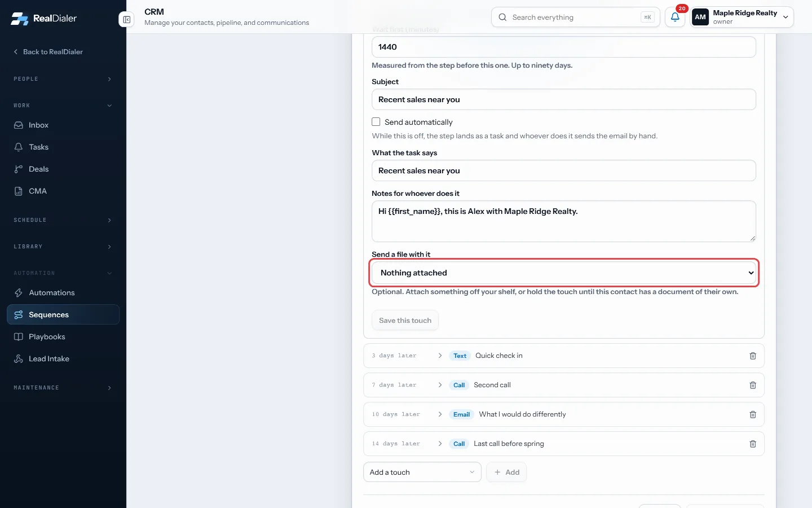This screenshot has height=508, width=812.
Task: Open the Maple Ridge Realty account menu
Action: click(x=742, y=17)
